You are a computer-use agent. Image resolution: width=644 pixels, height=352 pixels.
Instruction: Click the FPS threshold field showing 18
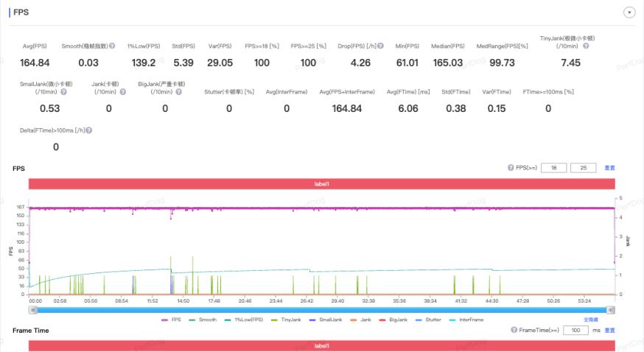pos(553,168)
